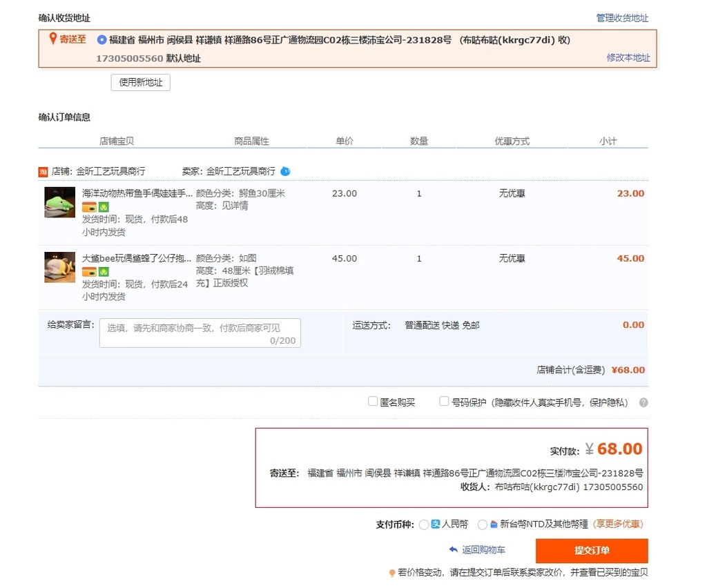This screenshot has width=707, height=588.
Task: Click the back arrow icon before 返回购物车
Action: pyautogui.click(x=453, y=549)
